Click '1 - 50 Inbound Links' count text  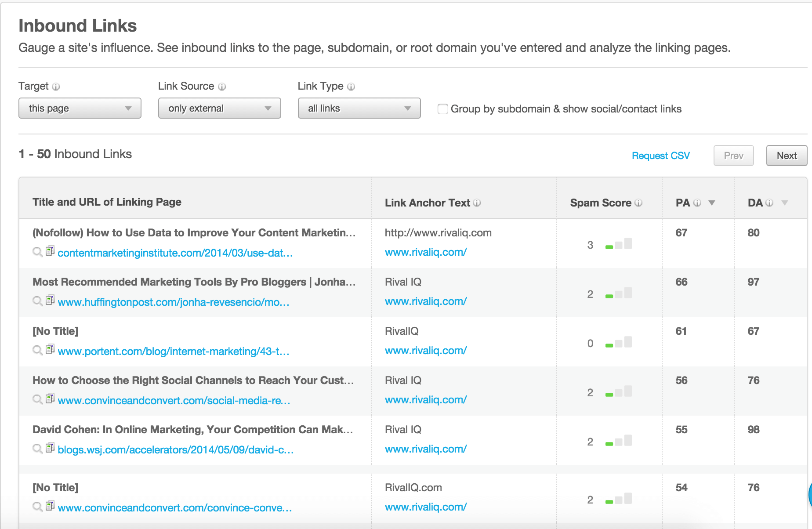click(x=75, y=154)
